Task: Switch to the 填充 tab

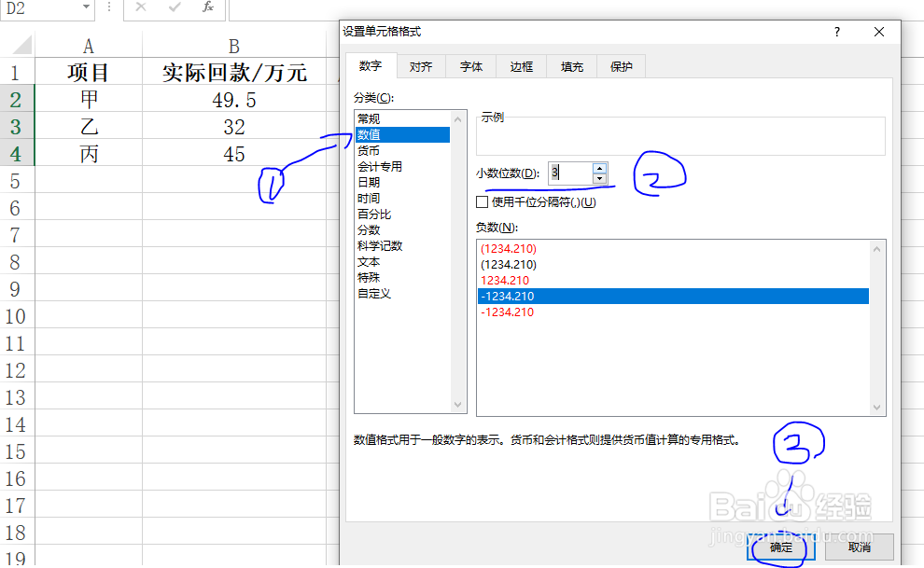Action: 571,66
